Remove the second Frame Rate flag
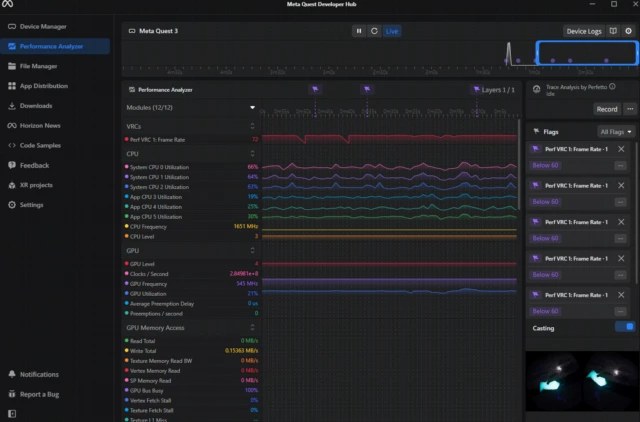This screenshot has width=640, height=422. (x=621, y=185)
